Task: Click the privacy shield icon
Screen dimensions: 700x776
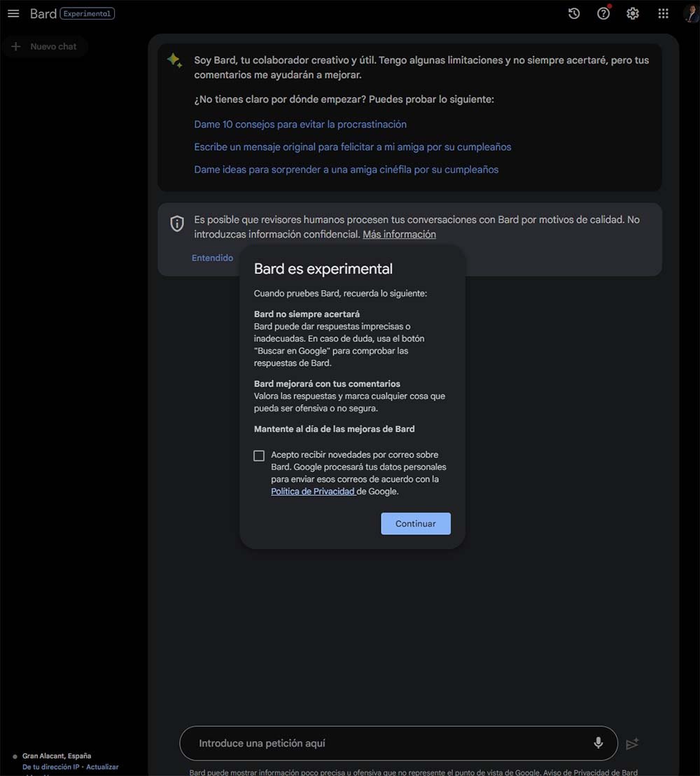Action: click(x=177, y=223)
